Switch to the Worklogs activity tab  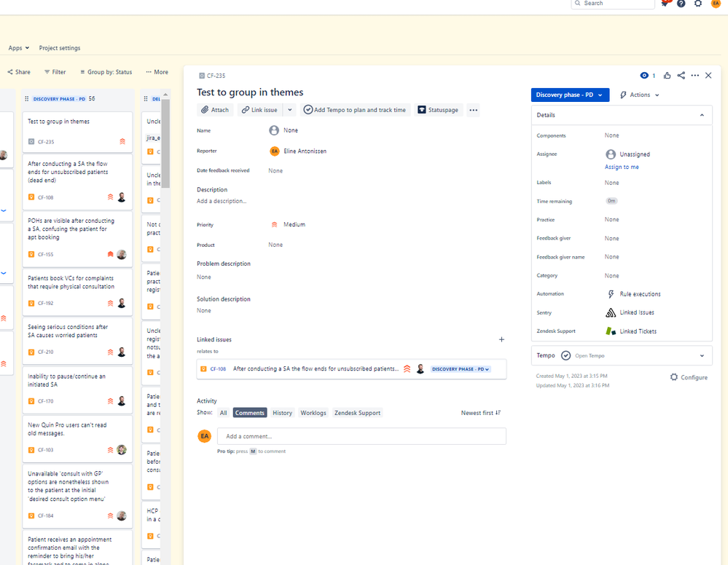(313, 413)
